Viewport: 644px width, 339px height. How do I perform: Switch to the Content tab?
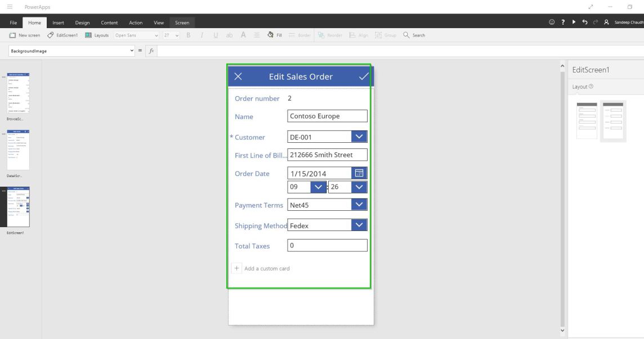(109, 22)
